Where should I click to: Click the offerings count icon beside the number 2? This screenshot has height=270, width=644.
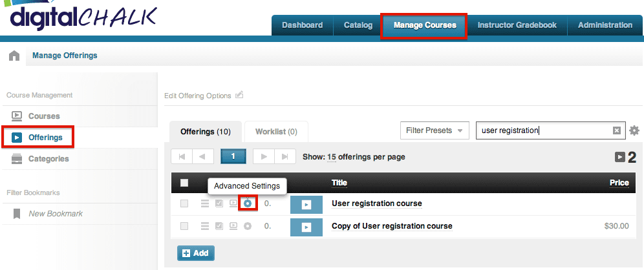click(x=620, y=157)
